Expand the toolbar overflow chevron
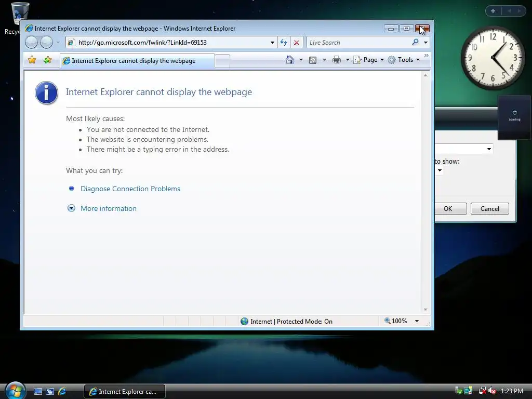This screenshot has height=399, width=532. click(427, 55)
